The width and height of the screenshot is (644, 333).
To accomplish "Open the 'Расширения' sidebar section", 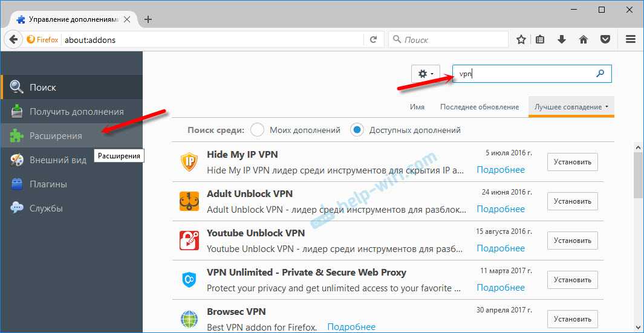I will (x=56, y=136).
